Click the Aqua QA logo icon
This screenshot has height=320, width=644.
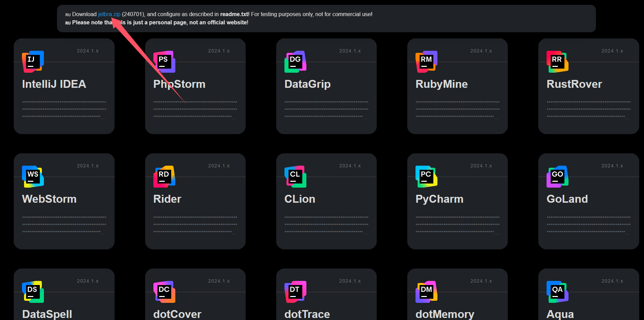click(558, 292)
